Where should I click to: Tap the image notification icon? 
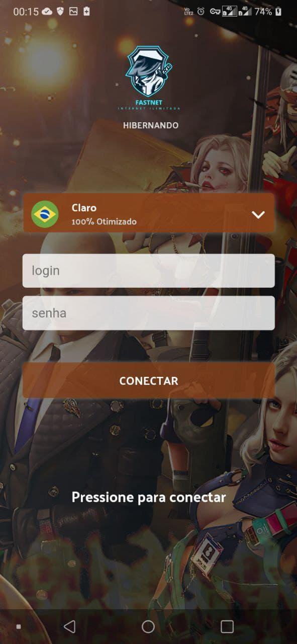pyautogui.click(x=73, y=12)
